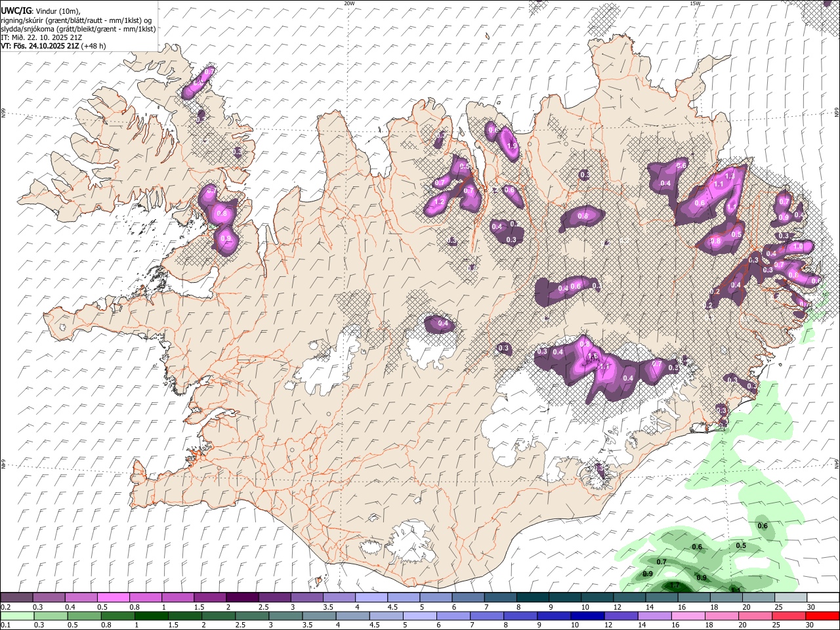
Task: Click the '(+48 h)' forecast offset text
Action: tap(93, 46)
